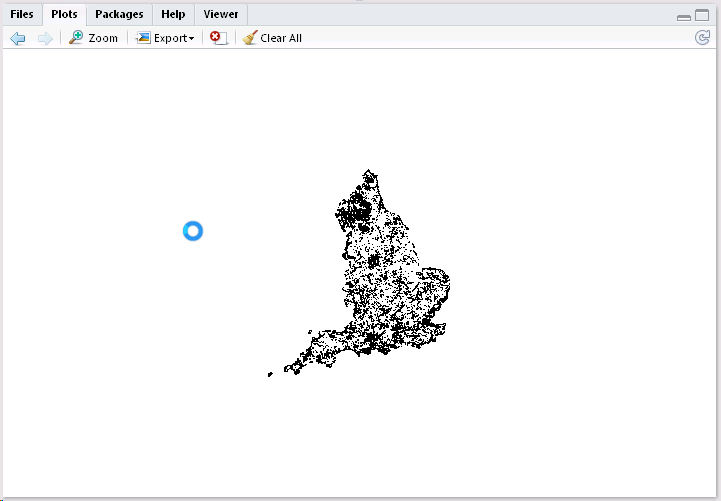This screenshot has height=501, width=721.
Task: Maximize the Plots pane
Action: point(702,15)
